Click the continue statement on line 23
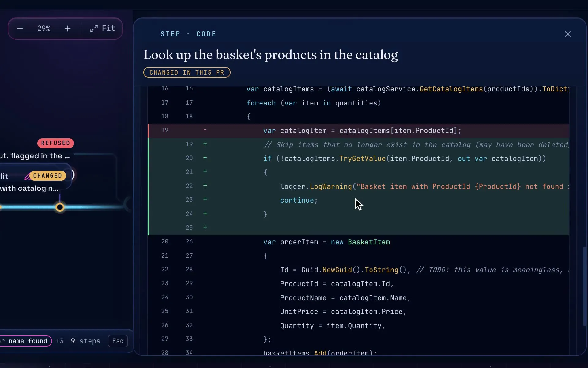The height and width of the screenshot is (368, 588). pos(299,201)
